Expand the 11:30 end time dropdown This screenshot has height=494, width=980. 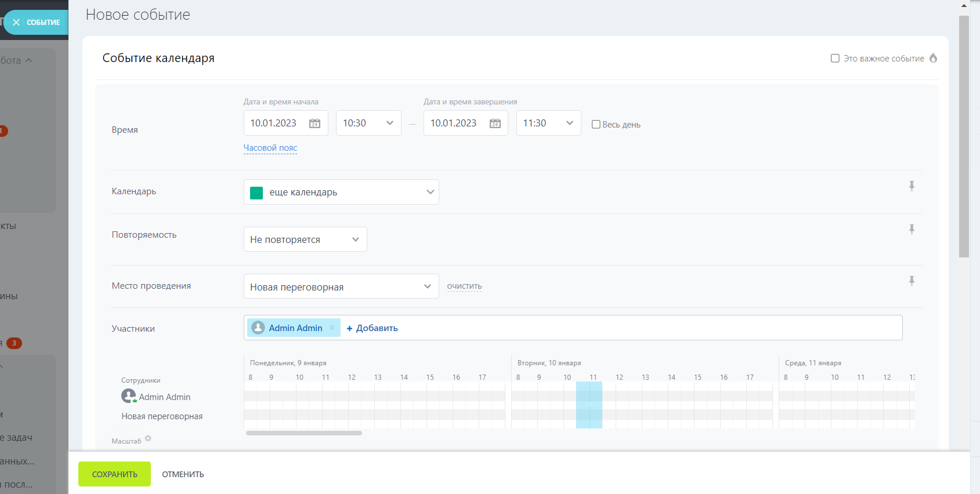[x=548, y=124]
